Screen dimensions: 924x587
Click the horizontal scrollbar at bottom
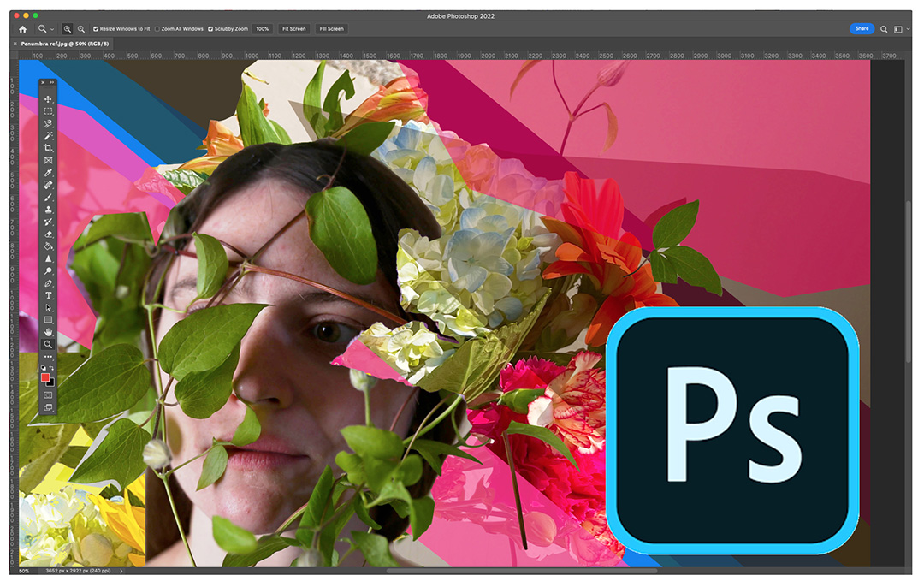(522, 571)
